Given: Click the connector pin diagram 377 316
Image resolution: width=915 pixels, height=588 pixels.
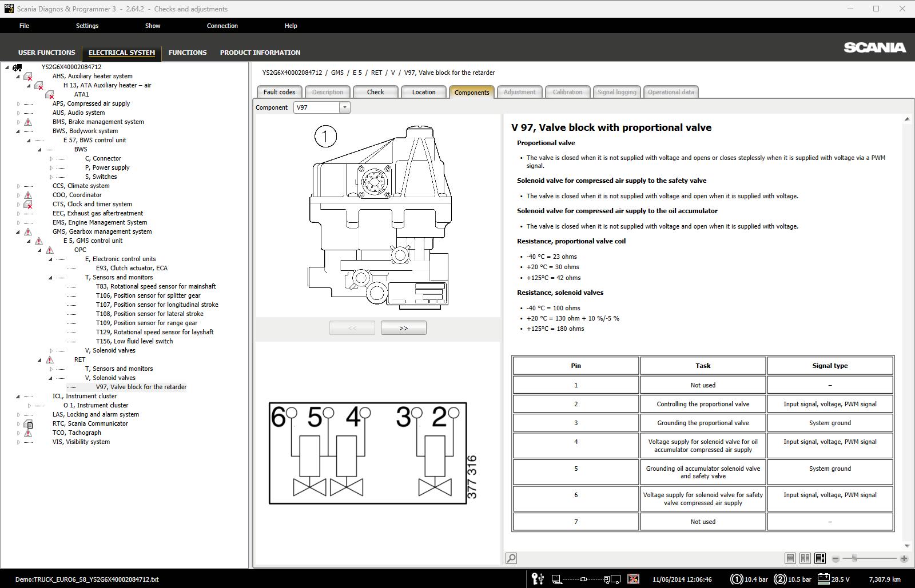Looking at the screenshot, I should (373, 453).
